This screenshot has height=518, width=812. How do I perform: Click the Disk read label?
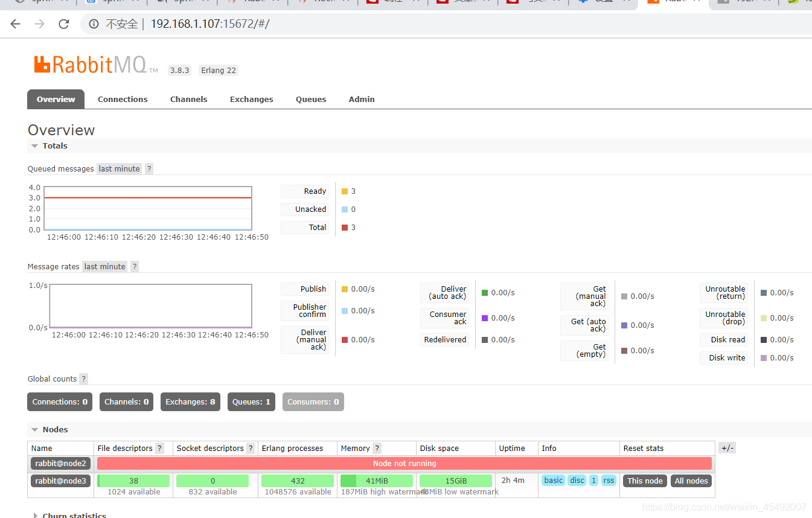tap(724, 340)
